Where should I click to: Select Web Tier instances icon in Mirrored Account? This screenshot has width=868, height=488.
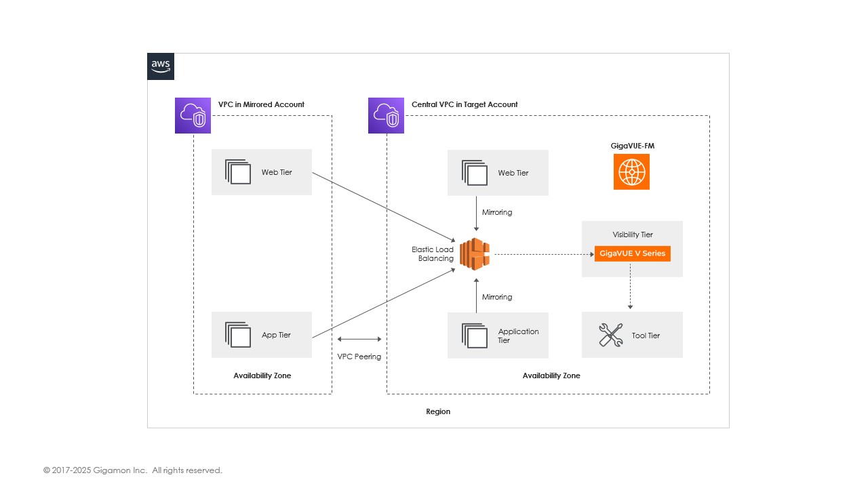point(238,172)
